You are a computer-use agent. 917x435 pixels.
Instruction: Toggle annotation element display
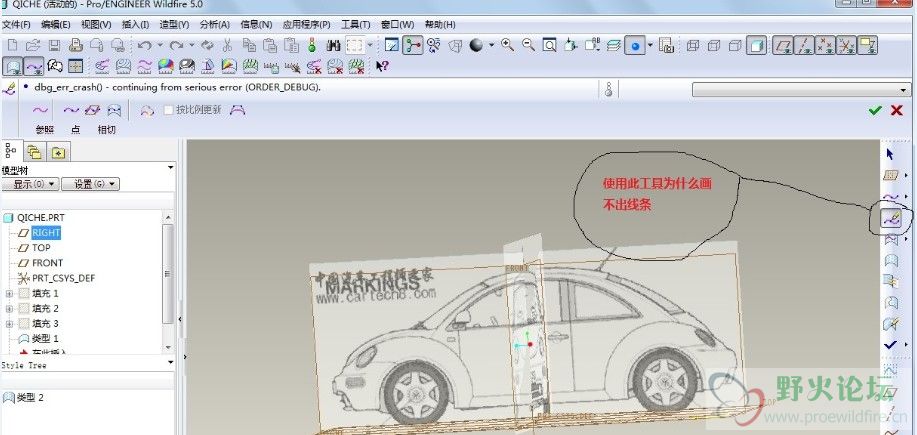868,45
